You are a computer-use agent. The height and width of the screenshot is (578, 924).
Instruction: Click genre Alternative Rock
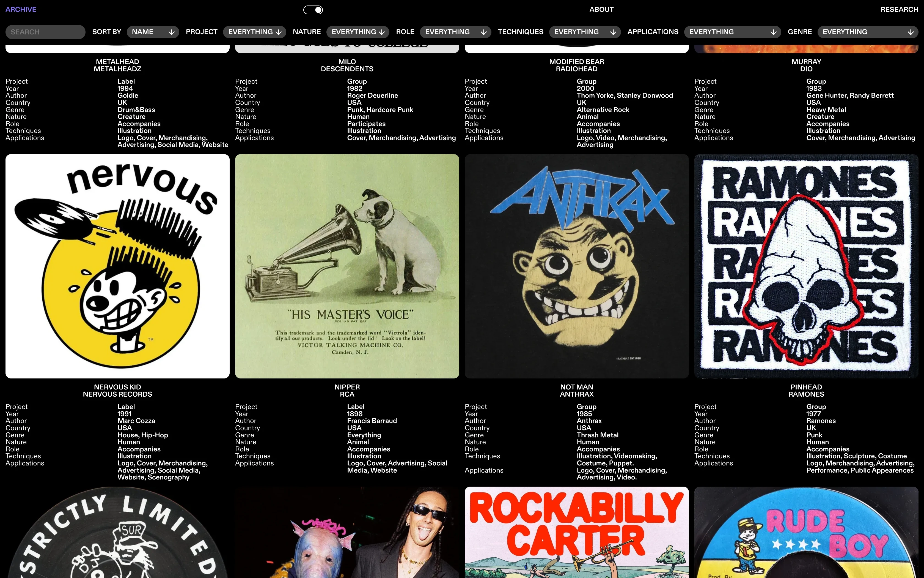pyautogui.click(x=603, y=110)
